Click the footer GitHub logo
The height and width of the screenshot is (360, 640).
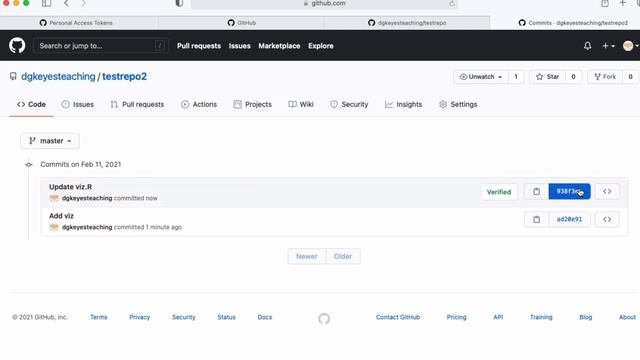click(324, 318)
